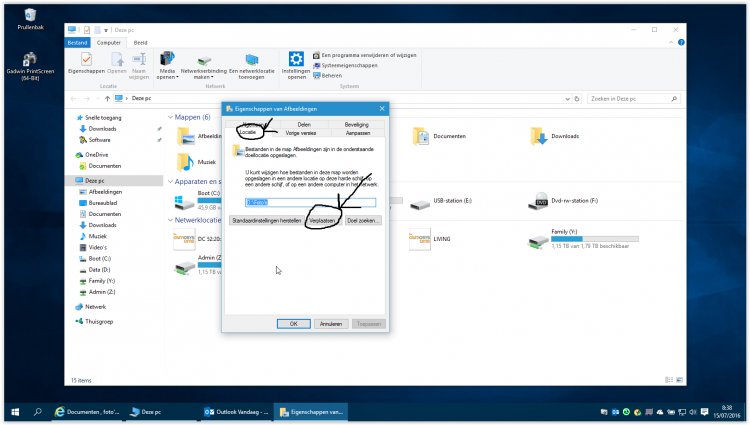Open Instellingen via the gear icon

tap(296, 62)
